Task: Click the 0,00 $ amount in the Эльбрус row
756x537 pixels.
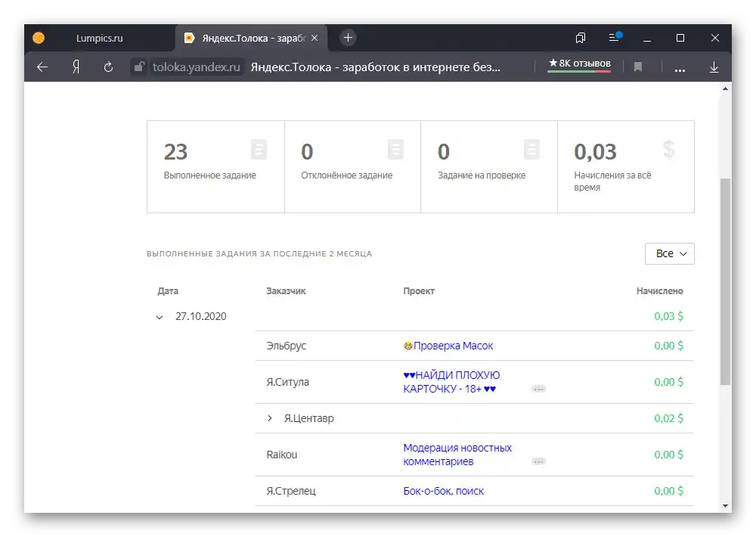Action: coord(669,346)
